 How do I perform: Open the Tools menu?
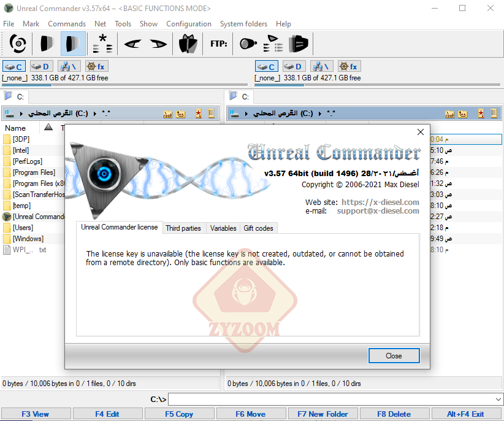(x=123, y=24)
